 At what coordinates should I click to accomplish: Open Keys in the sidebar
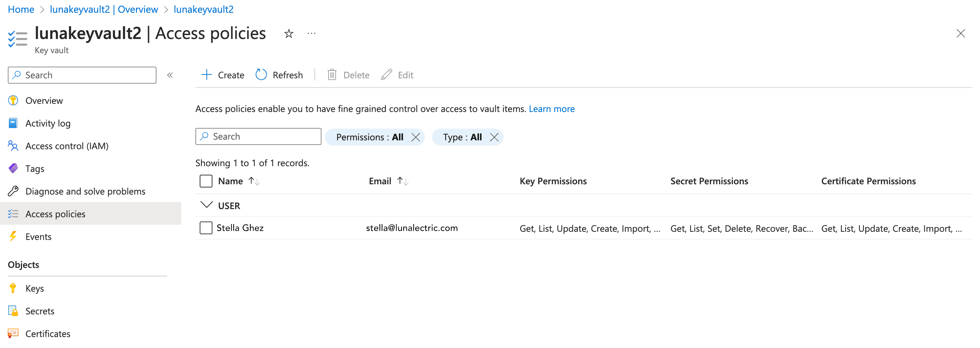pyautogui.click(x=35, y=288)
